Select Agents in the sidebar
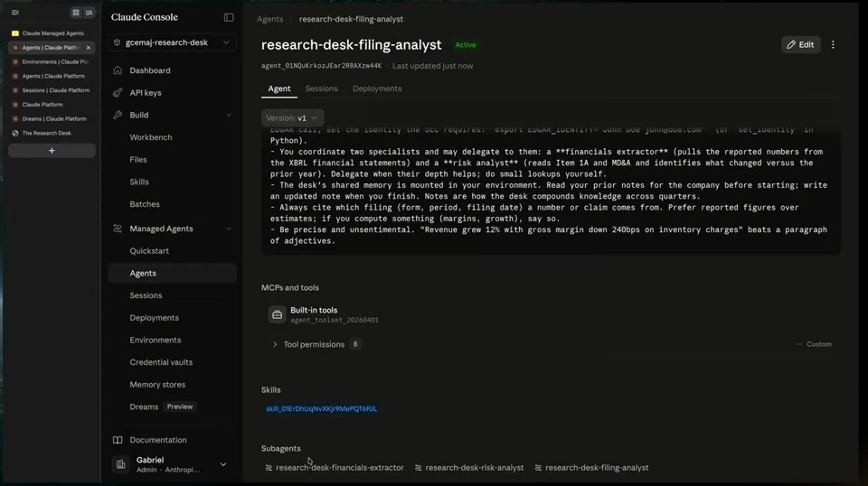Image resolution: width=868 pixels, height=486 pixels. [x=172, y=273]
